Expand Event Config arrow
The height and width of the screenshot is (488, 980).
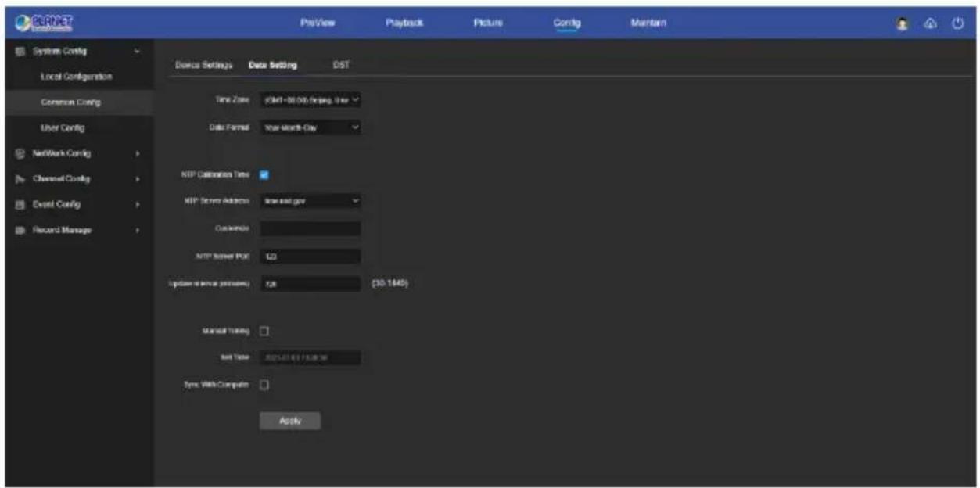click(138, 204)
